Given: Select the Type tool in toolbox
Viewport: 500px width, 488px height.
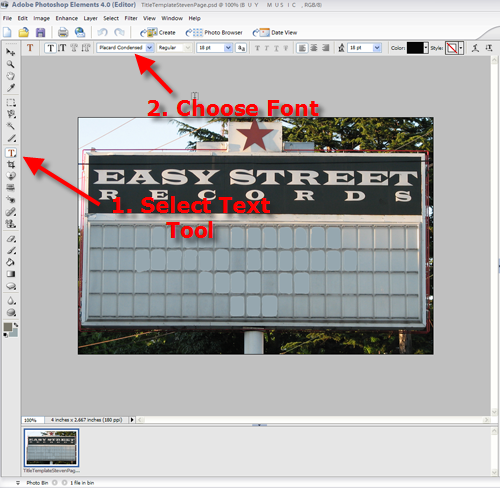Looking at the screenshot, I should pyautogui.click(x=11, y=153).
